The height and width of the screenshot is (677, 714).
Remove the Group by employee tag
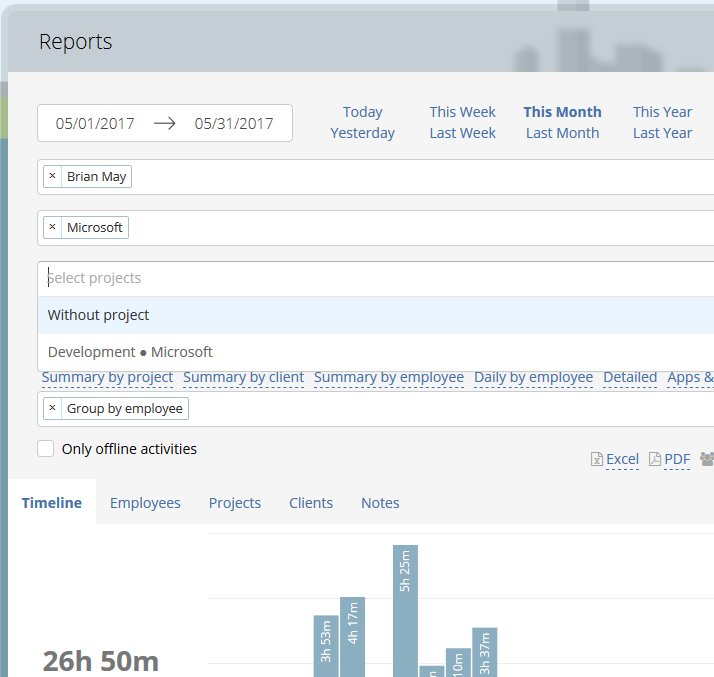click(52, 408)
